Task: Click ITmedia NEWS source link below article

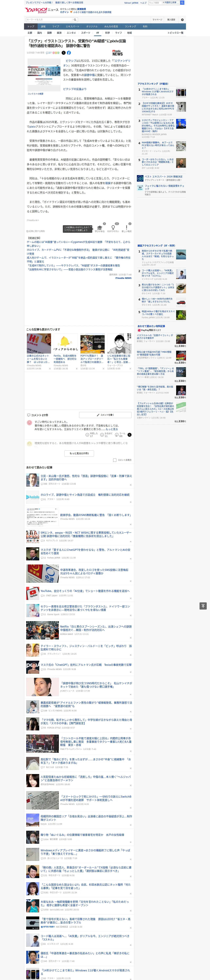Action: [x=123, y=278]
